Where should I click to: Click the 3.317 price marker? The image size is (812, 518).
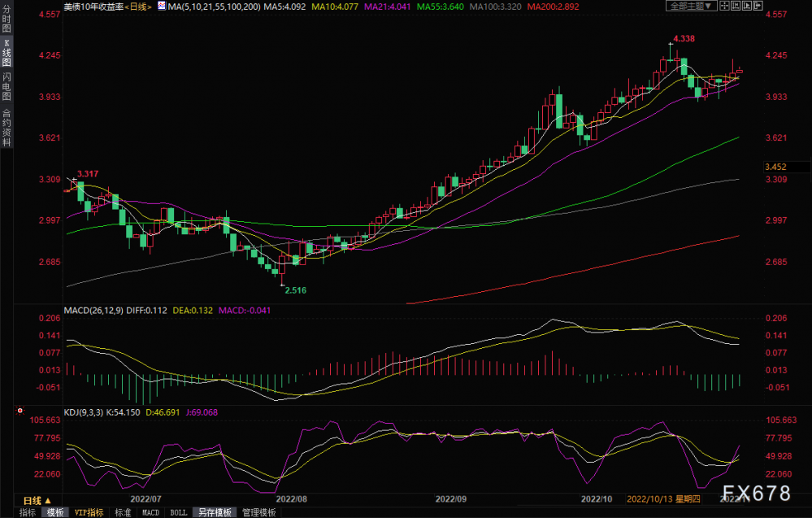88,174
